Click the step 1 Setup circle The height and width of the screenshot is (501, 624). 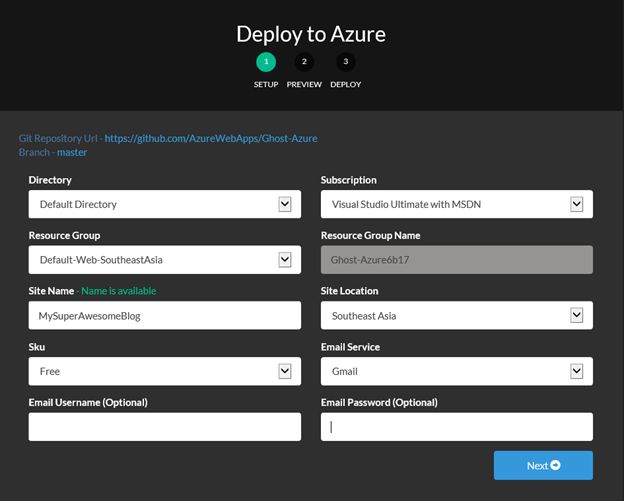[x=266, y=62]
